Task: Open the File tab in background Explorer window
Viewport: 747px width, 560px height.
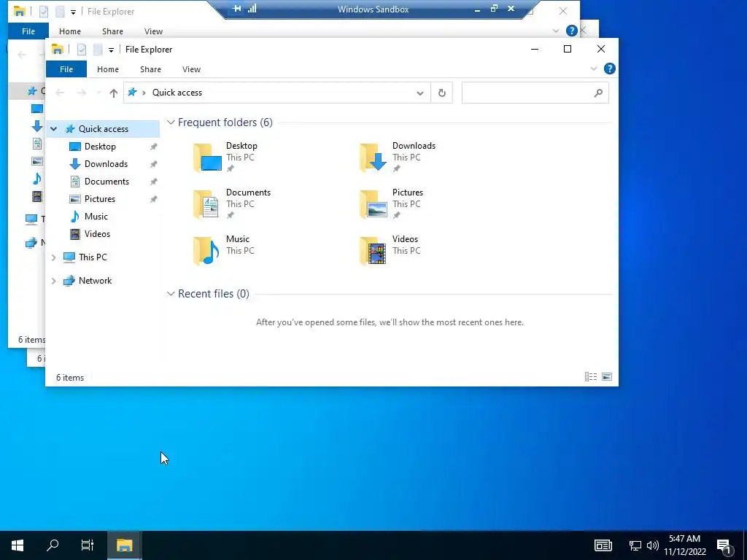Action: pos(28,31)
